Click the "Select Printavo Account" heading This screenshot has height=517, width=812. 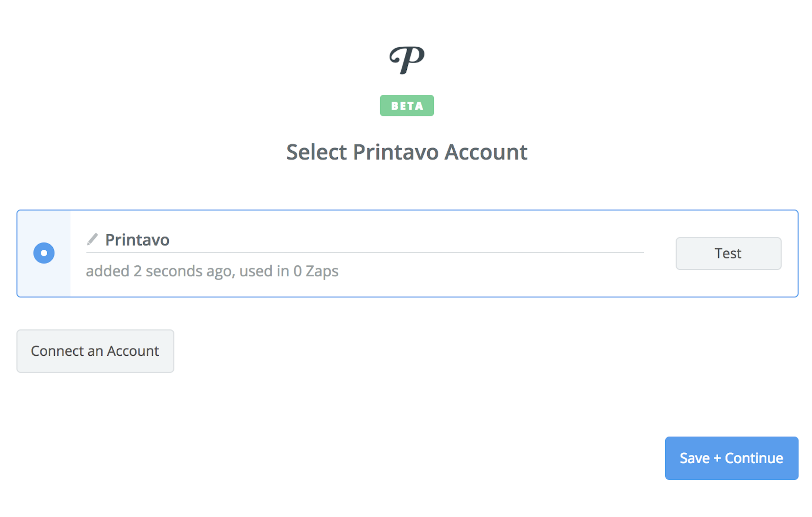coord(407,152)
